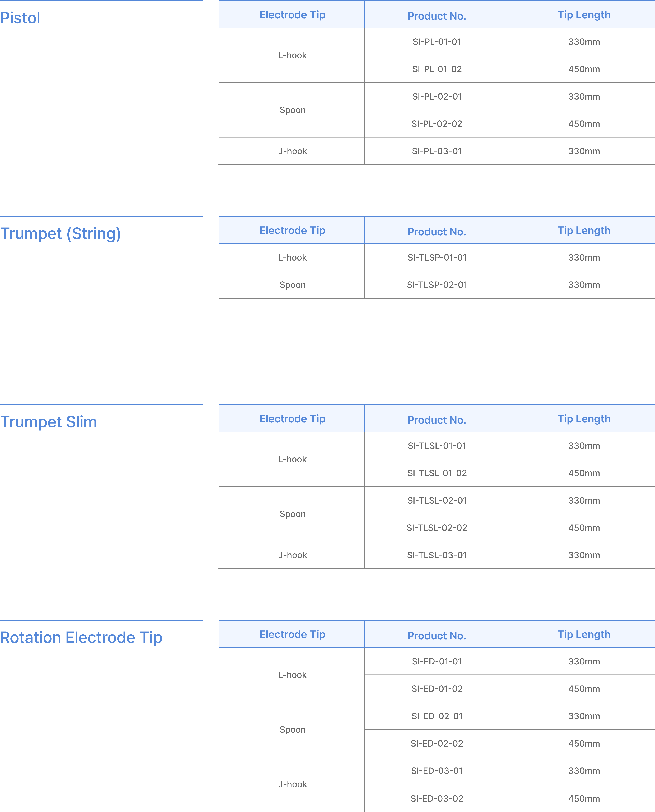Screen dimensions: 655x812
Task: Click the SI-TLSL-02-01 product cell
Action: [437, 501]
